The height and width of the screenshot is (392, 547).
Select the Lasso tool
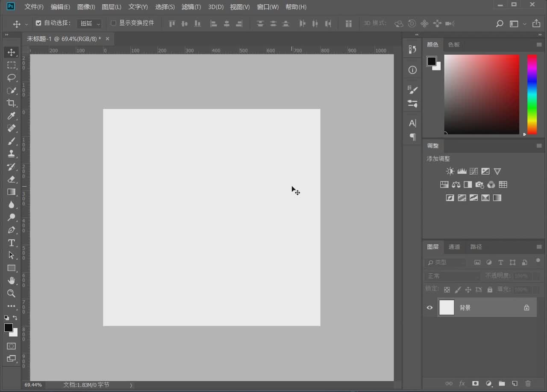(12, 78)
